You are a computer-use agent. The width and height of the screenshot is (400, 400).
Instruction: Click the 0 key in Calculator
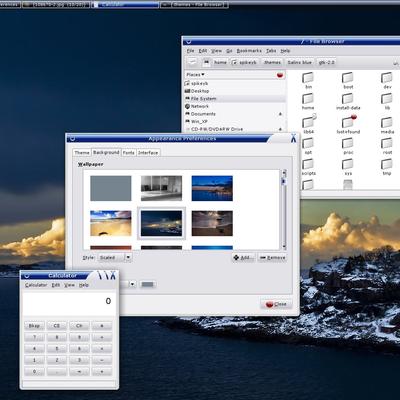(x=34, y=371)
